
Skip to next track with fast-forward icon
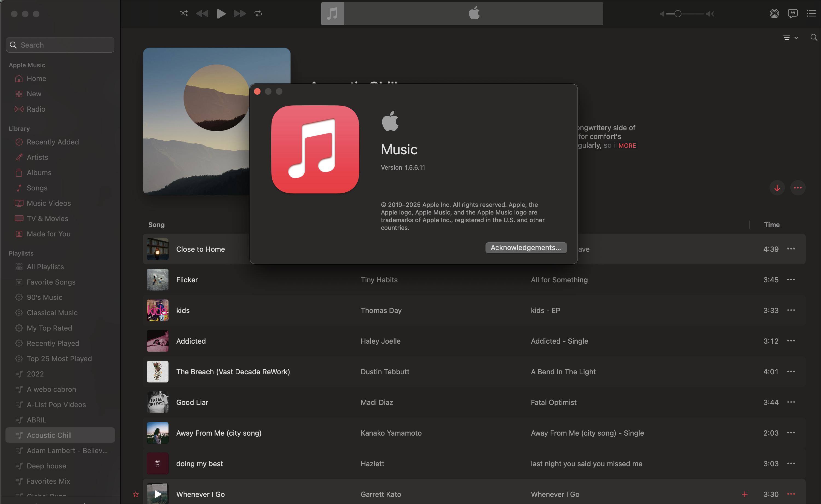[240, 14]
